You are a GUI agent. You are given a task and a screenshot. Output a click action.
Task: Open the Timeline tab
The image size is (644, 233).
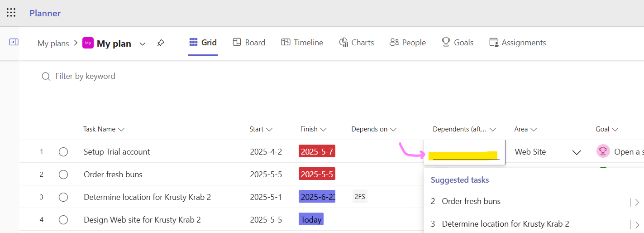[302, 42]
